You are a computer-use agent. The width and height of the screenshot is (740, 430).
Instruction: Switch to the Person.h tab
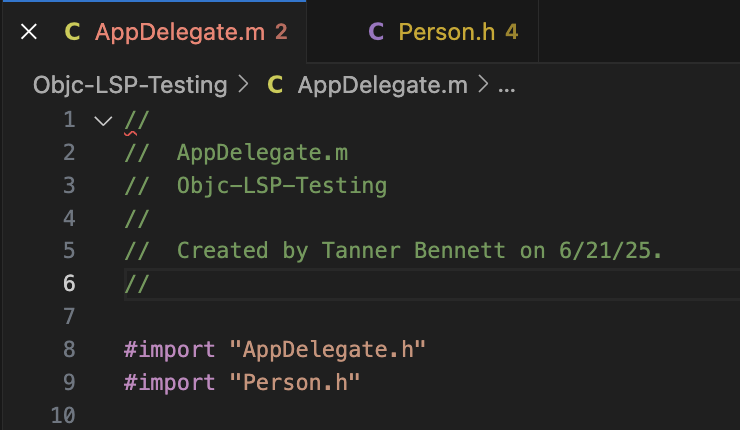click(x=422, y=32)
